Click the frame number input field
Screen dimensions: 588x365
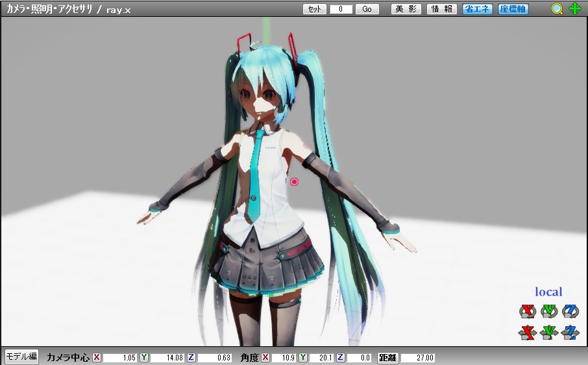click(341, 9)
